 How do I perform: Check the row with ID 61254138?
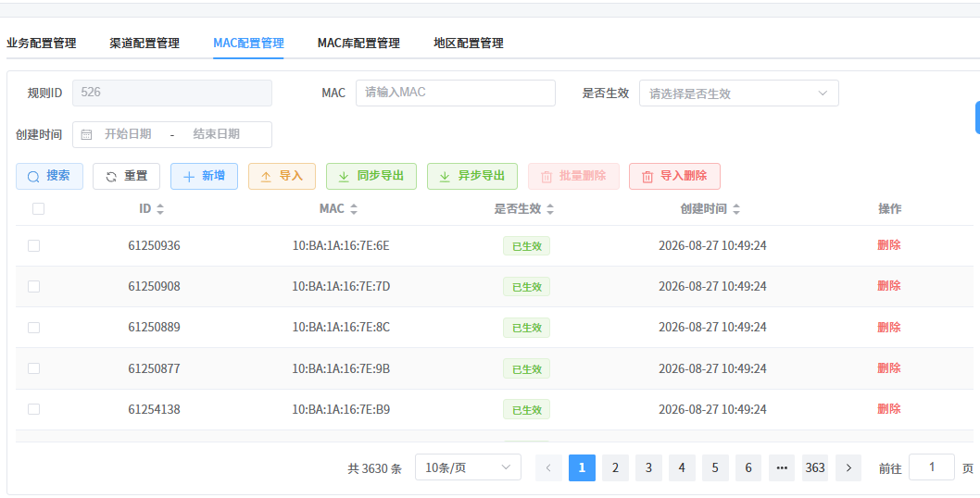[33, 409]
